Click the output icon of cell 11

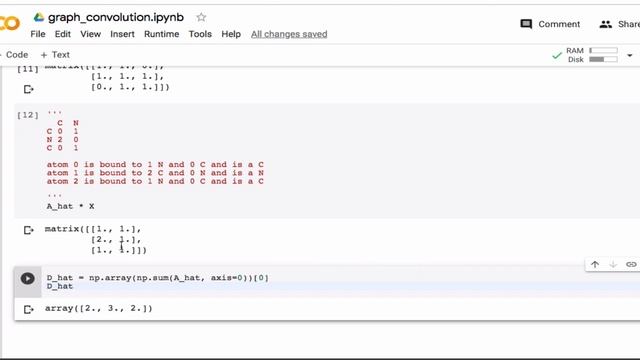(28, 89)
